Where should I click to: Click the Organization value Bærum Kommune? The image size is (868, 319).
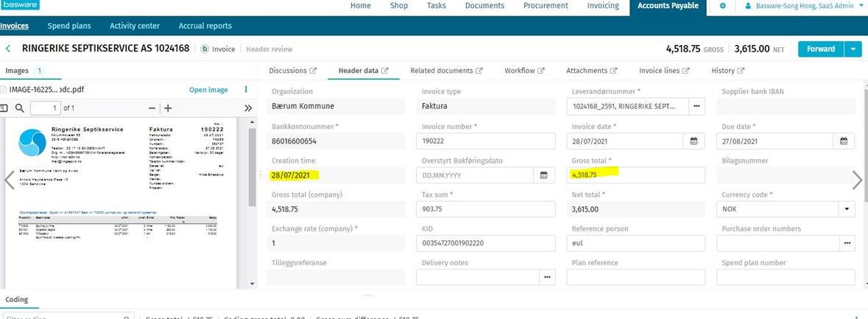pyautogui.click(x=303, y=106)
